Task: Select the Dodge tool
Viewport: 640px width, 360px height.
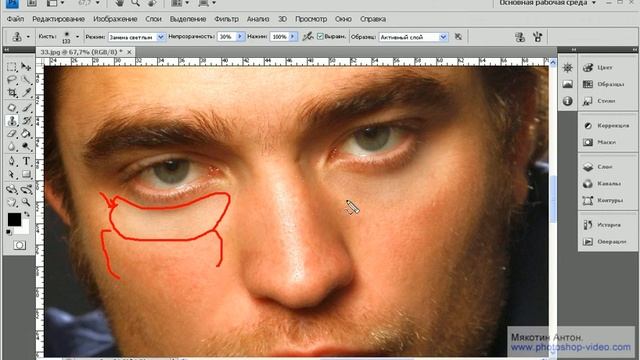Action: pyautogui.click(x=27, y=147)
